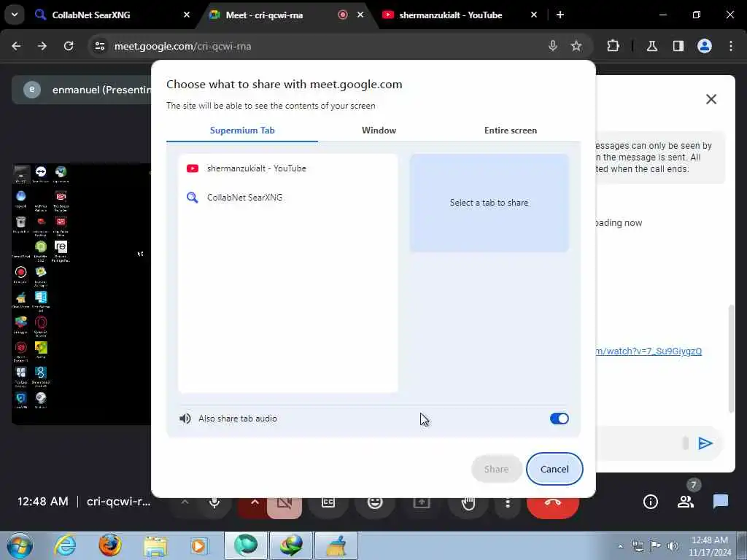Viewport: 747px width, 560px height.
Task: Open the emoji reactions button
Action: pos(375,503)
